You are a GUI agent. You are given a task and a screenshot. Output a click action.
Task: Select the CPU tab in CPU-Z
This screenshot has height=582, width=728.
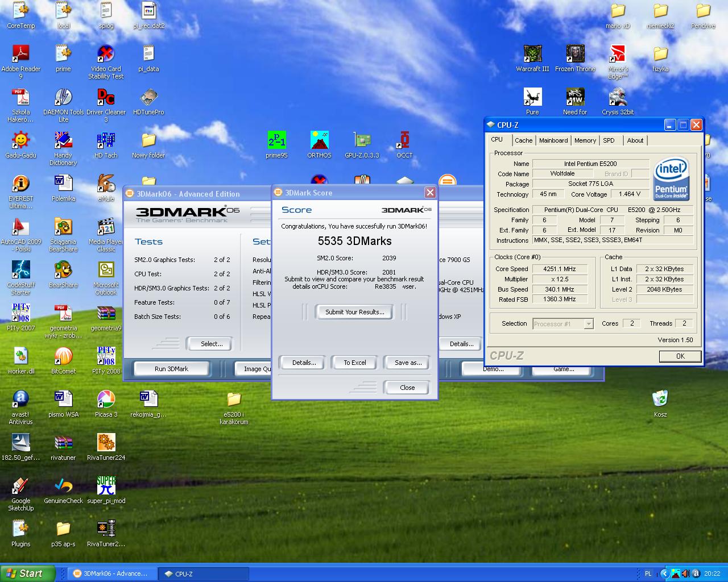[497, 139]
